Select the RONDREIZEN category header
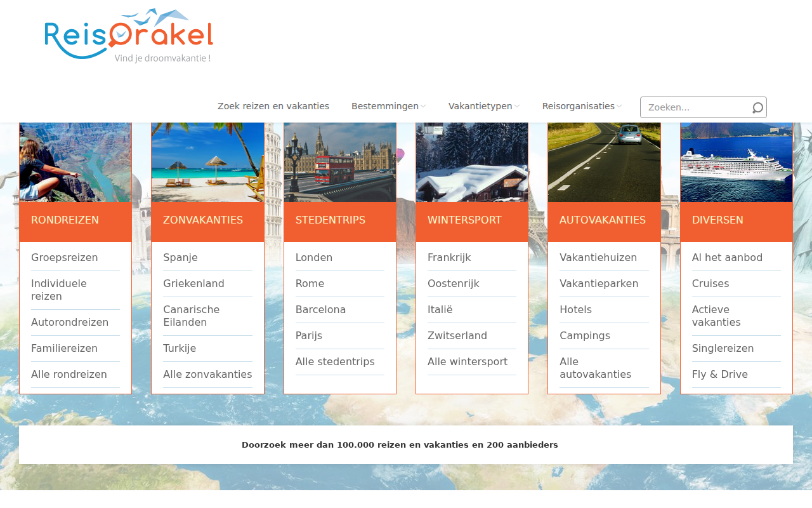The image size is (812, 508). [75, 222]
